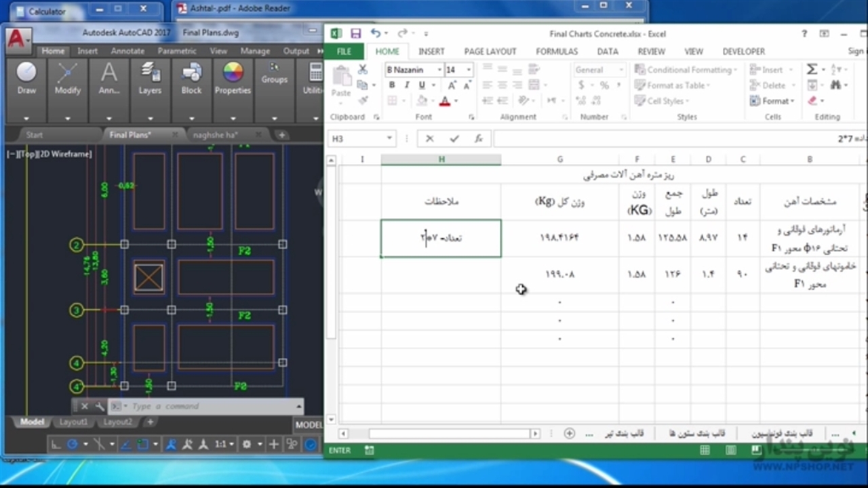Click the Save icon in Excel's quick access toolbar
Screen dimensions: 868x488
(355, 33)
